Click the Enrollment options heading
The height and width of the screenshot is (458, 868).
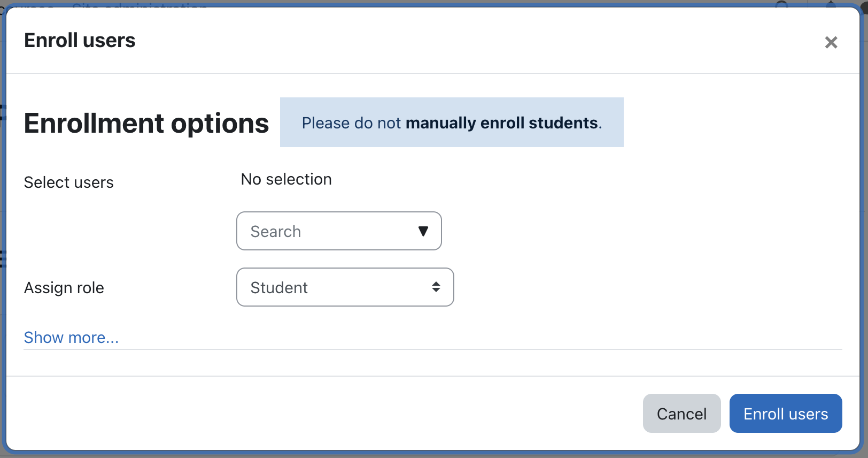146,123
